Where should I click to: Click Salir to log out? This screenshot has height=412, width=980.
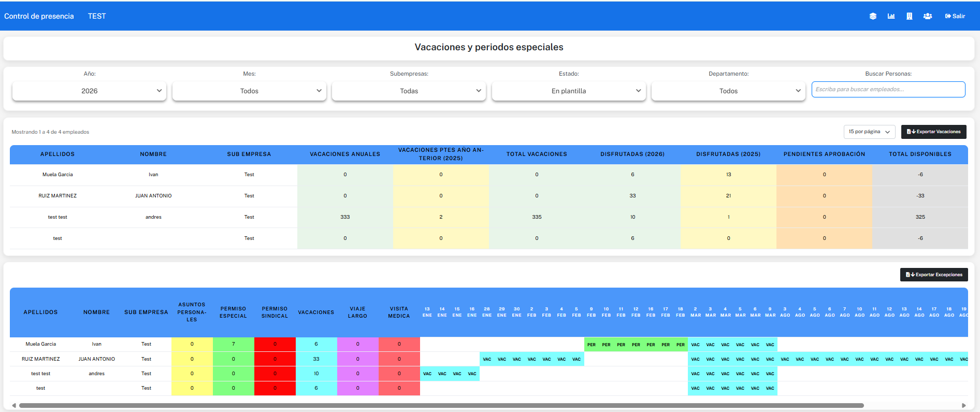[x=955, y=16]
